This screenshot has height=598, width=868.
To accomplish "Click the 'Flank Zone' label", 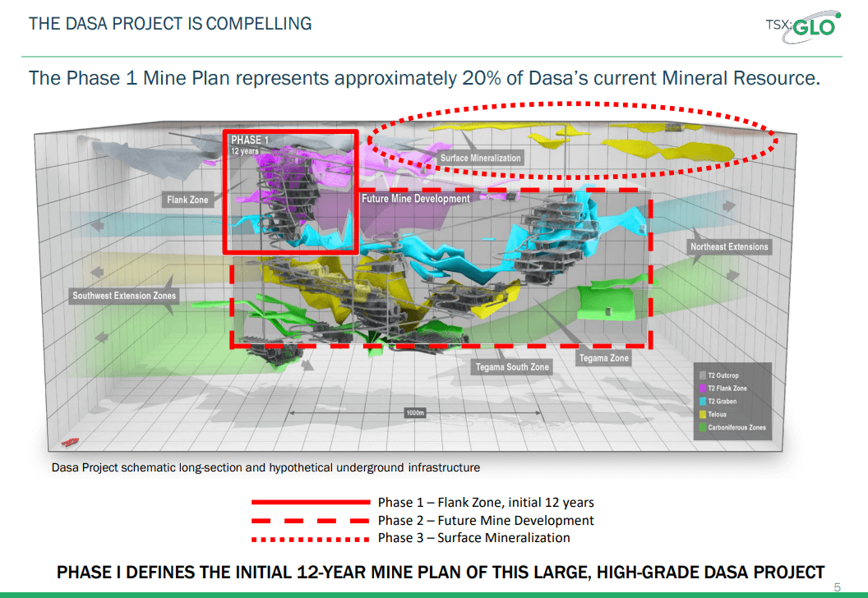I will (187, 200).
